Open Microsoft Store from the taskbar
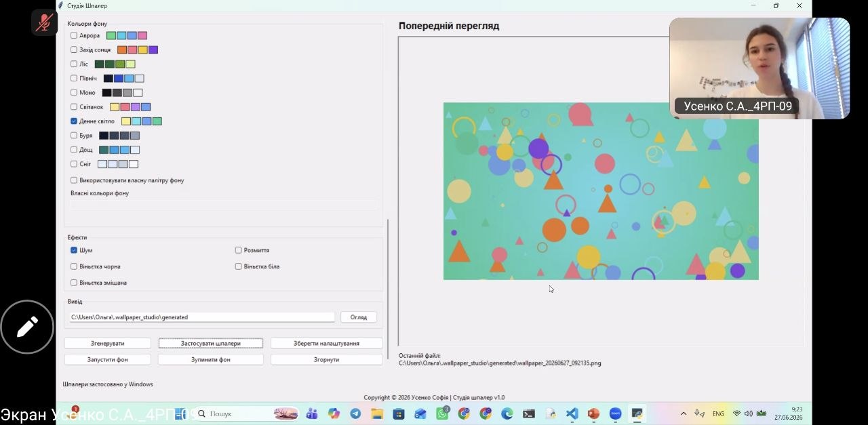Image resolution: width=868 pixels, height=425 pixels. point(399,413)
